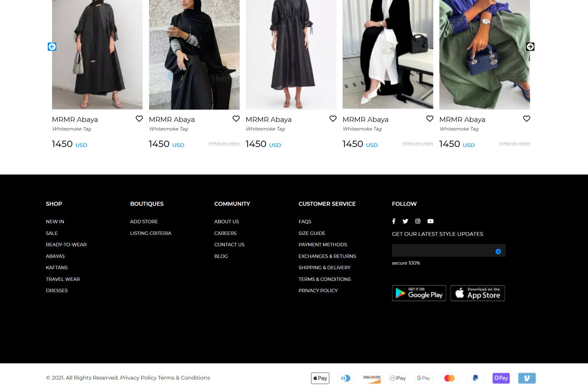Select the Apple Pay payment icon
The image size is (588, 392).
(320, 378)
